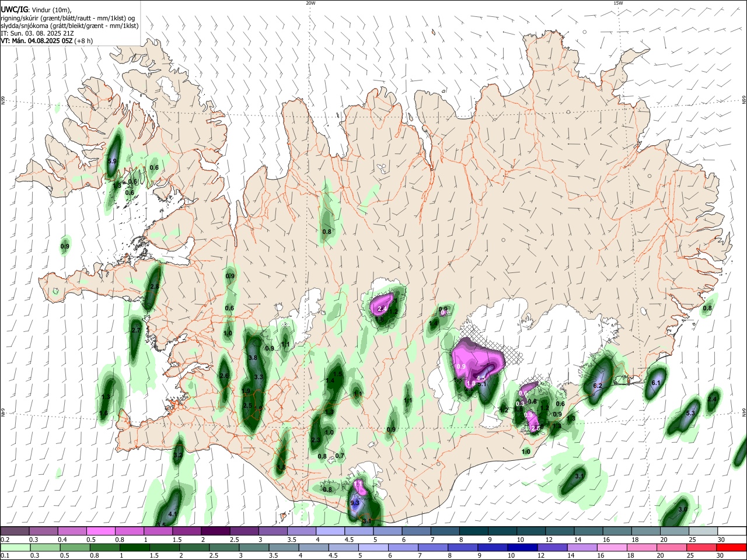This screenshot has width=747, height=560.
Task: Click the 2.8 value on the west coast
Action: [155, 286]
